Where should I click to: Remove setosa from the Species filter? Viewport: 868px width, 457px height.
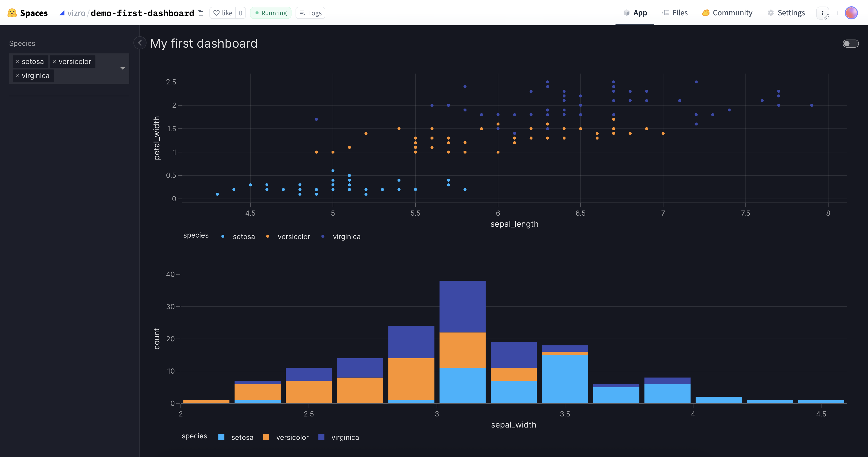coord(18,61)
